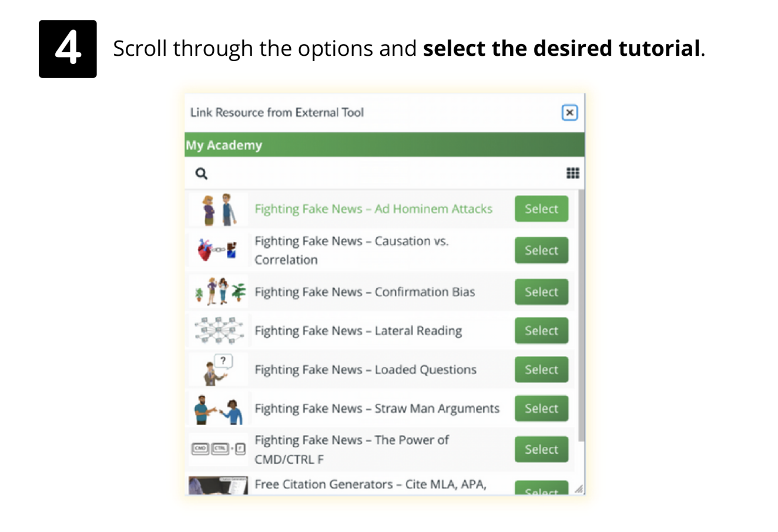Click the CMD/CTRL F keyboard keys thumbnail

click(x=217, y=448)
